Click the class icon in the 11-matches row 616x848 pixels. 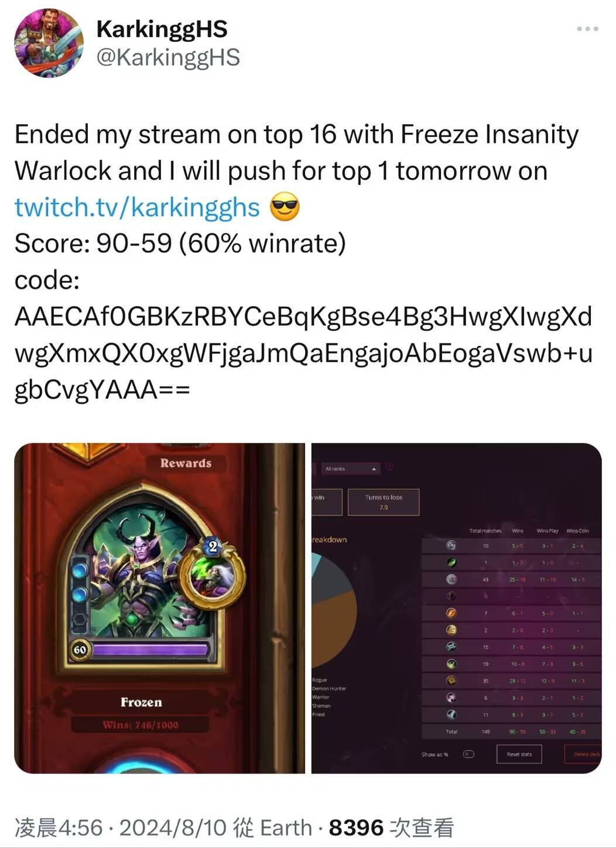(x=451, y=714)
